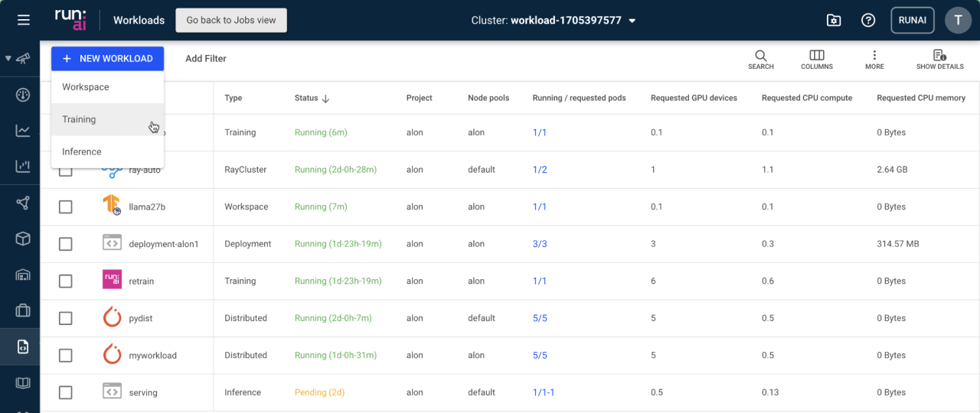The image size is (980, 413).
Task: Choose Training from the workload menu
Action: [79, 119]
